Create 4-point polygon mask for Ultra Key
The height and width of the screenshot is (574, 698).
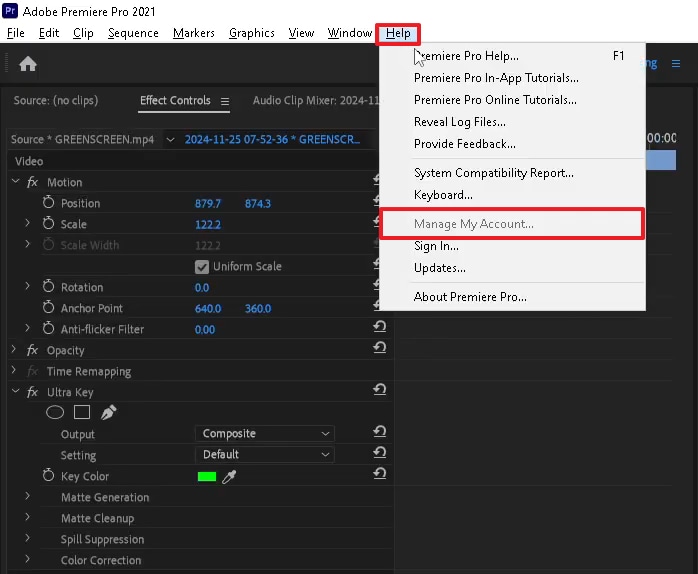(82, 412)
